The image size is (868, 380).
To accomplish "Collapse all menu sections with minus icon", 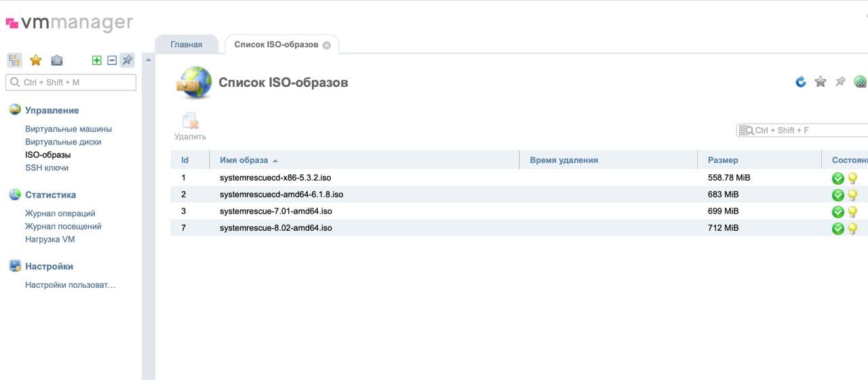I will pyautogui.click(x=113, y=60).
